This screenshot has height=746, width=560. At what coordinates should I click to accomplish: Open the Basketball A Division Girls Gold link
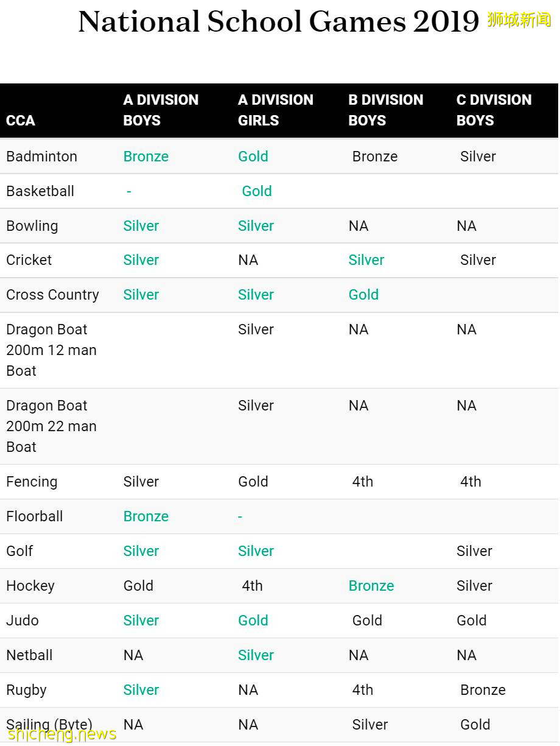(x=256, y=191)
